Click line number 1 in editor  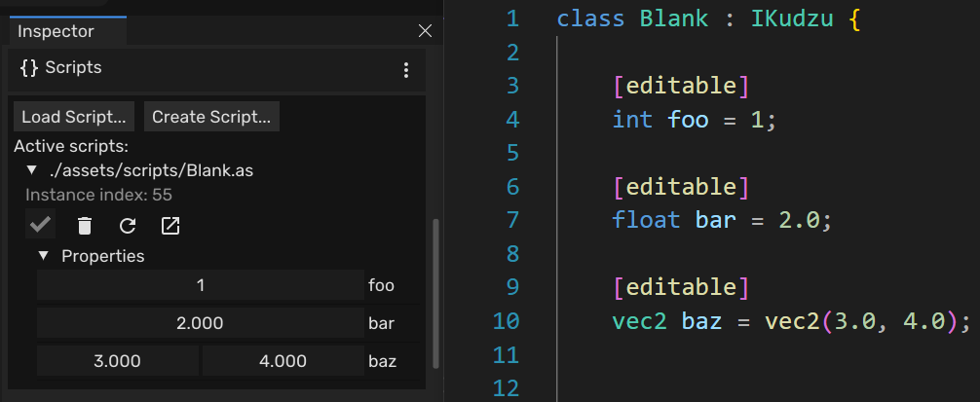(512, 18)
